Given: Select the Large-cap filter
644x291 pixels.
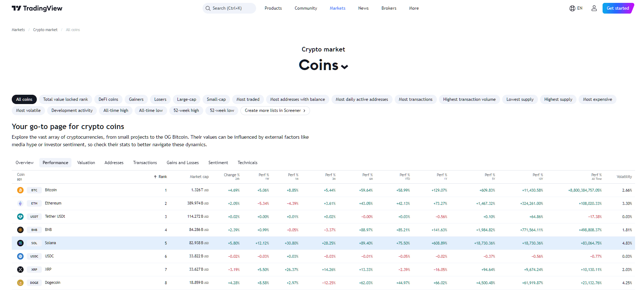Looking at the screenshot, I should tap(186, 99).
